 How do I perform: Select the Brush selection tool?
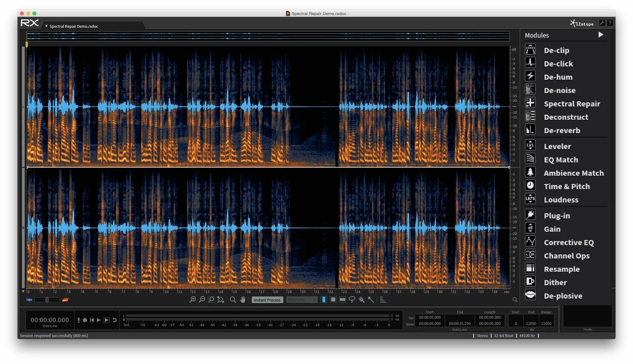pyautogui.click(x=361, y=300)
